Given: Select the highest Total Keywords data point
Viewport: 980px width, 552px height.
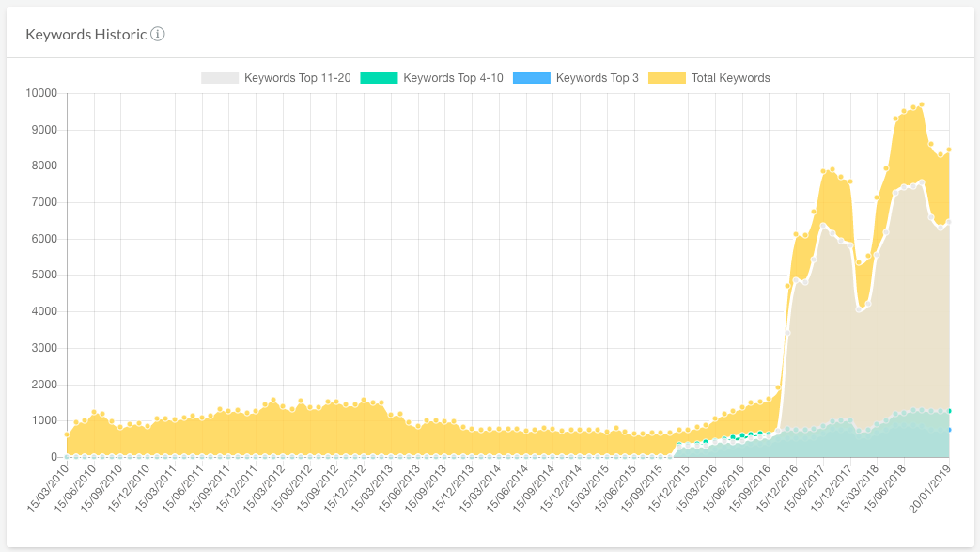Looking at the screenshot, I should [x=922, y=104].
